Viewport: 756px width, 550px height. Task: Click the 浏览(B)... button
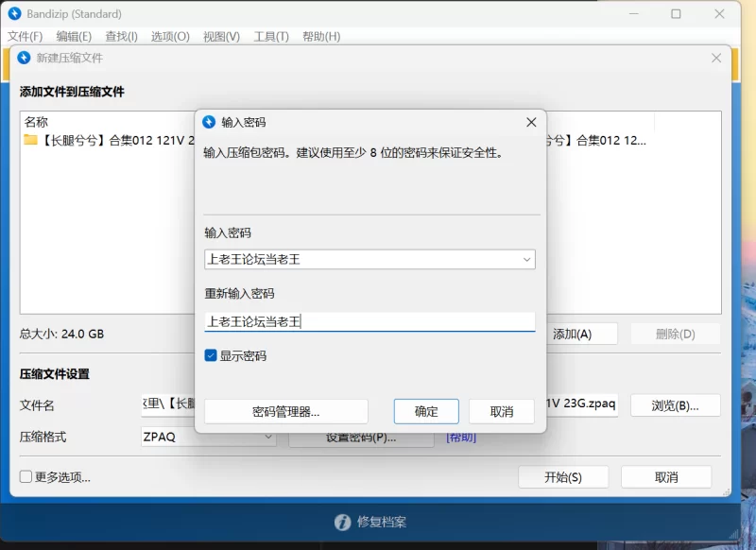pos(675,405)
